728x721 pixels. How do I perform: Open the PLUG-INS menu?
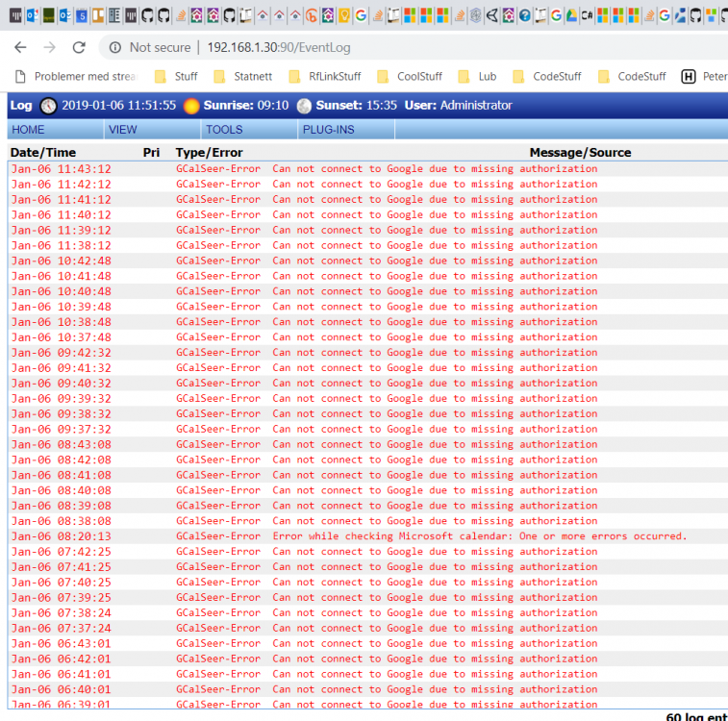click(x=328, y=130)
